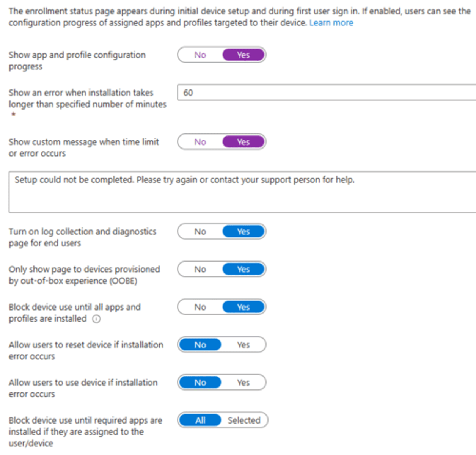
Task: Select Yes for log collection and diagnostics
Action: pos(243,232)
